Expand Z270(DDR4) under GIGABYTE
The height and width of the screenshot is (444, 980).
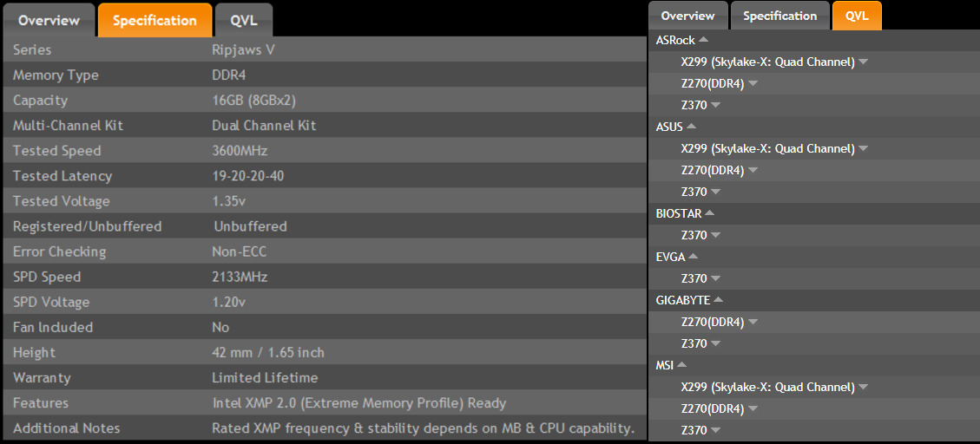click(x=753, y=322)
